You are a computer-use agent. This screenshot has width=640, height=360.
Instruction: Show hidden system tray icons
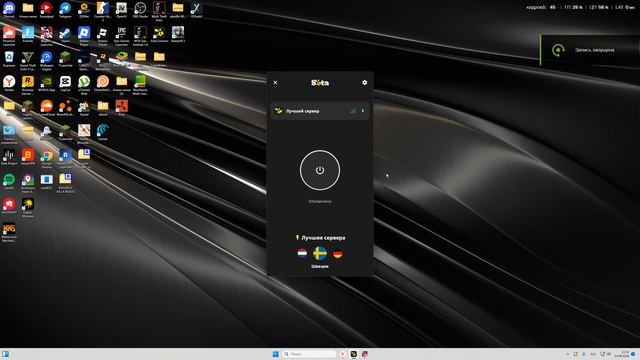tap(567, 354)
